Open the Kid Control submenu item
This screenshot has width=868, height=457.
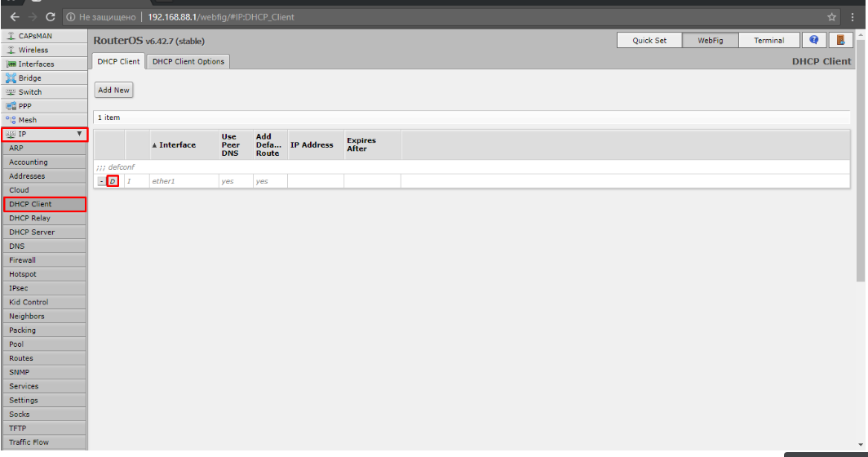click(x=44, y=302)
